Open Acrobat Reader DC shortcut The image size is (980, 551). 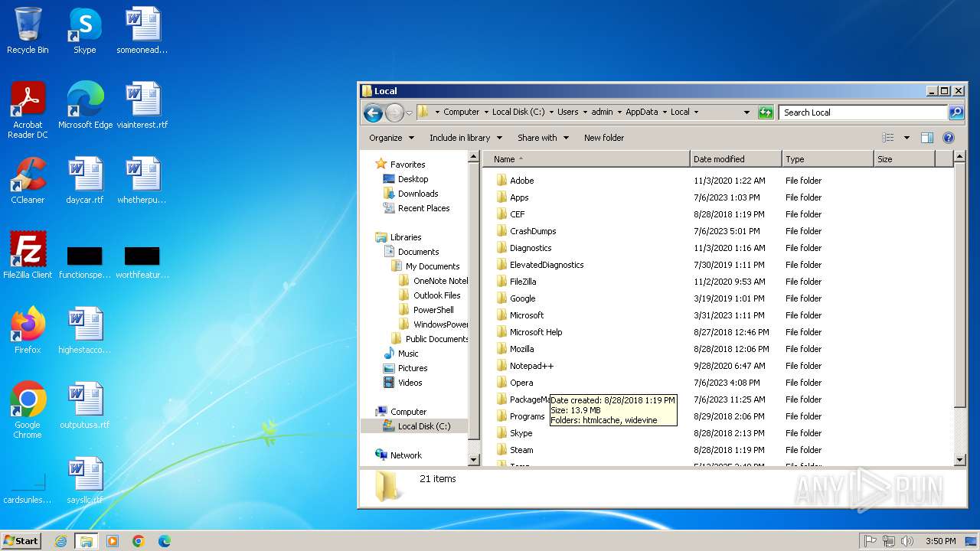28,110
